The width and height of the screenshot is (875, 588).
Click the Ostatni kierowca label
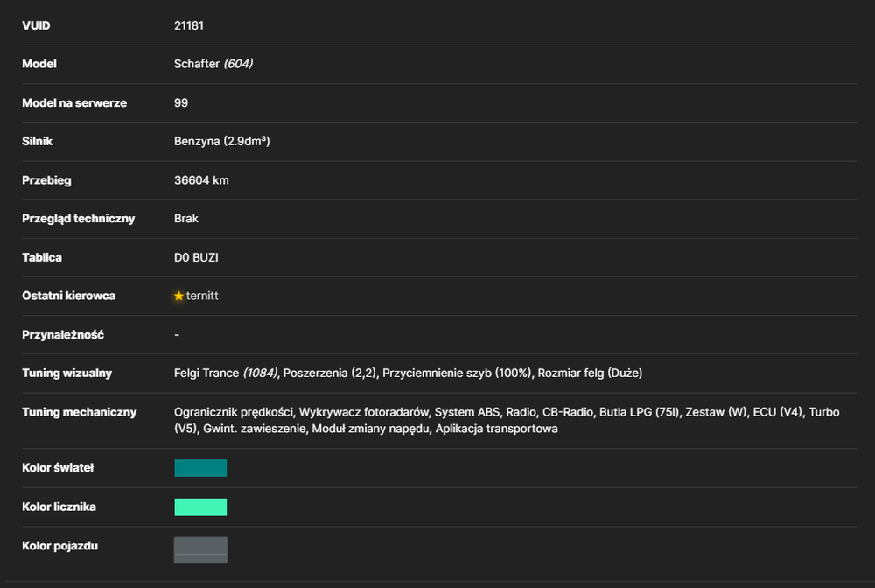[x=68, y=296]
